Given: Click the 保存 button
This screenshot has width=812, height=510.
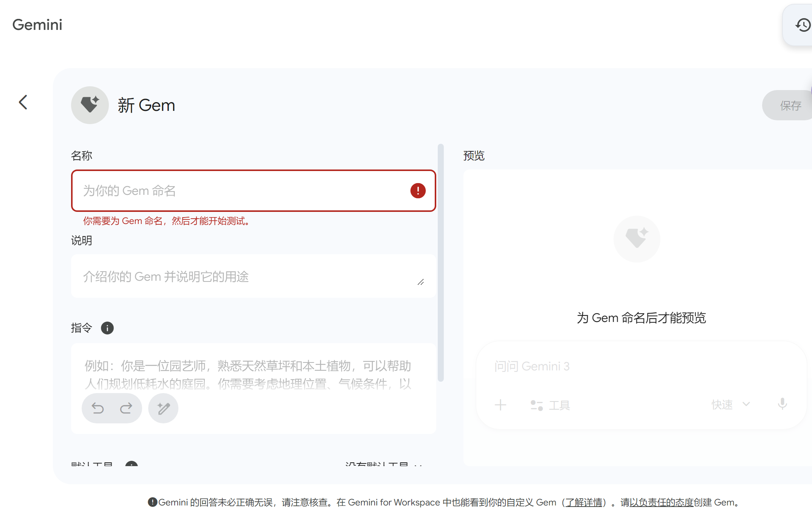Looking at the screenshot, I should pyautogui.click(x=792, y=105).
